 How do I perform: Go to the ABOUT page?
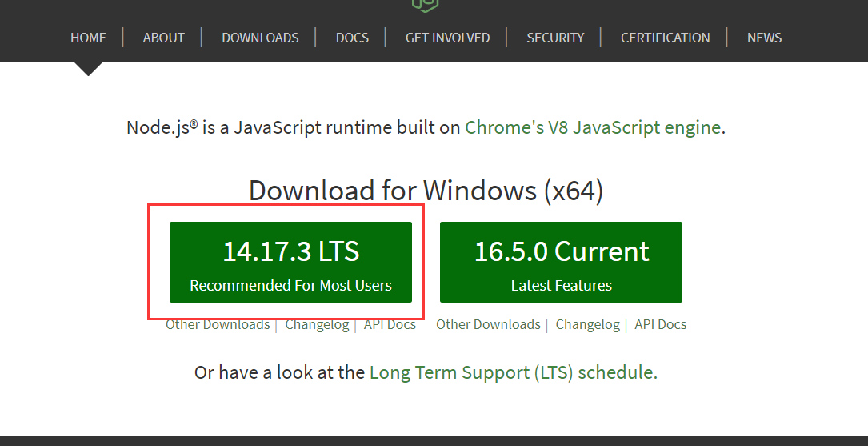point(163,38)
